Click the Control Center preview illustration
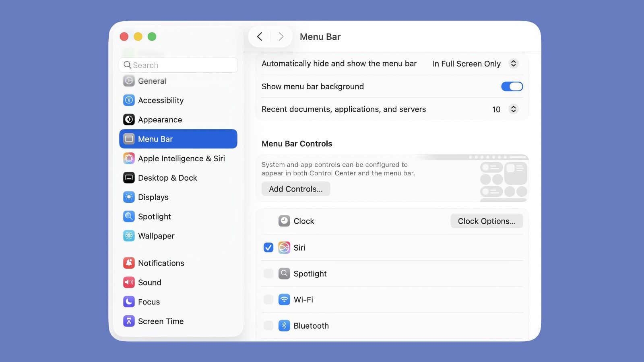Screen dimensions: 644x362 point(503,179)
